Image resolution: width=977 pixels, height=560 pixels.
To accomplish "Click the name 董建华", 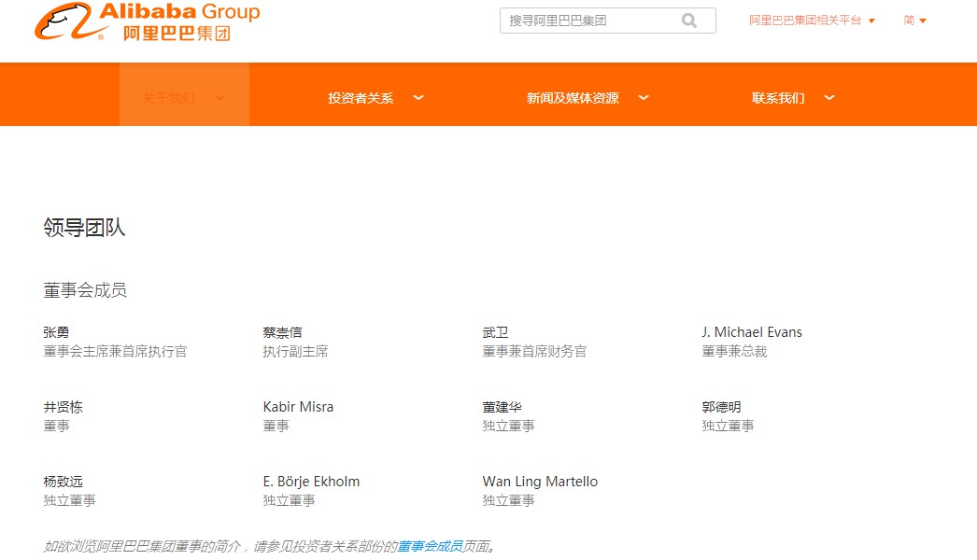I will 503,407.
